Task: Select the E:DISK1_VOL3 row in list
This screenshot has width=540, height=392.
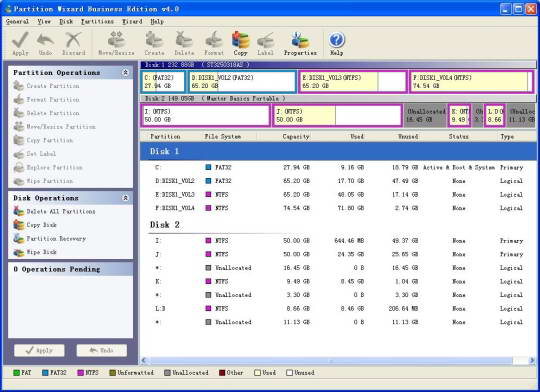Action: click(338, 195)
